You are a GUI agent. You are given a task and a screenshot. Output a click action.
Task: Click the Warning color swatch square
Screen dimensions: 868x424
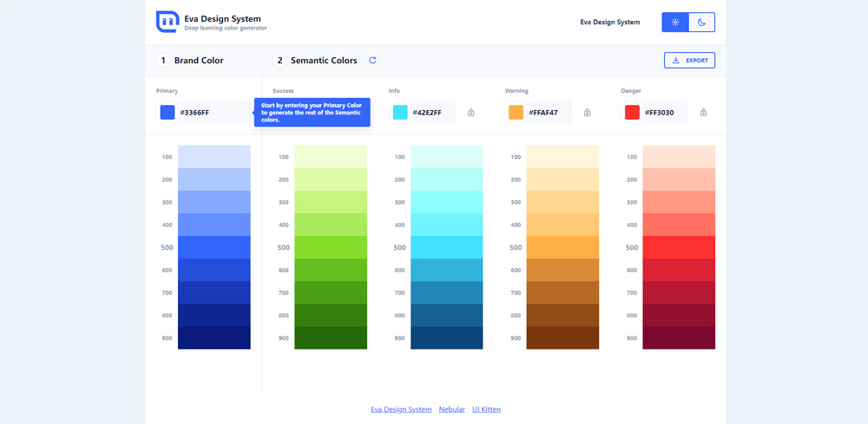coord(516,112)
